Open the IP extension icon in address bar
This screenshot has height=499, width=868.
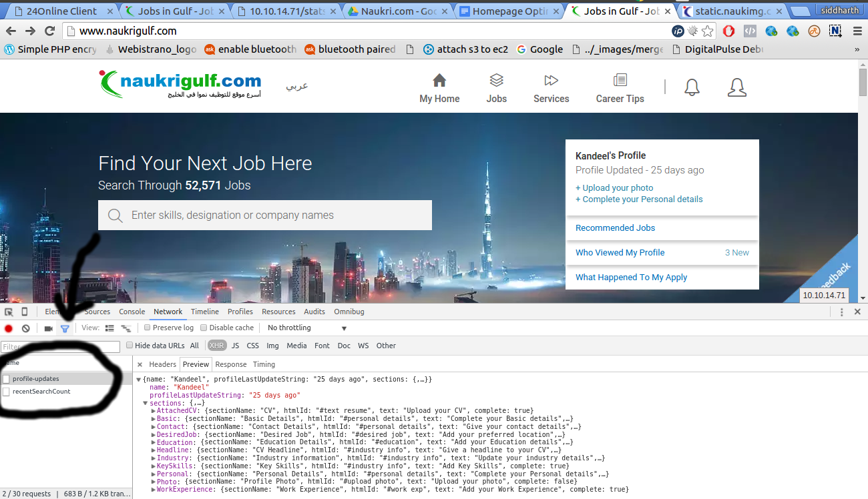[678, 31]
